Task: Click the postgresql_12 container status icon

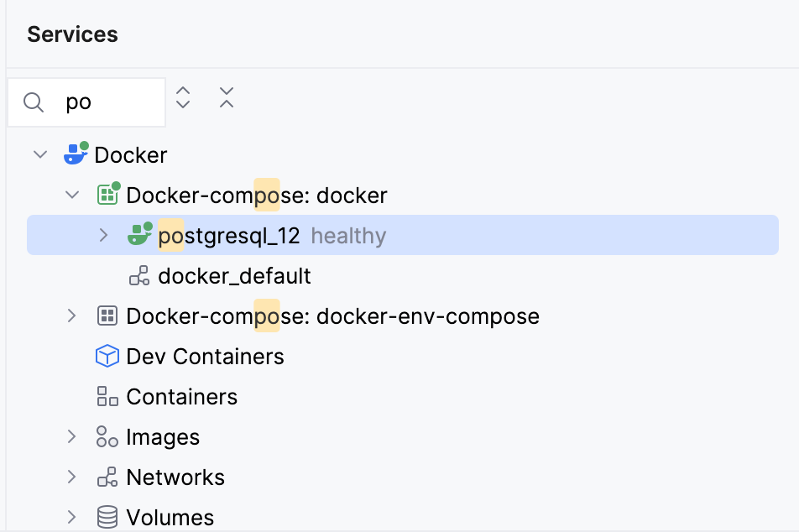Action: [138, 235]
